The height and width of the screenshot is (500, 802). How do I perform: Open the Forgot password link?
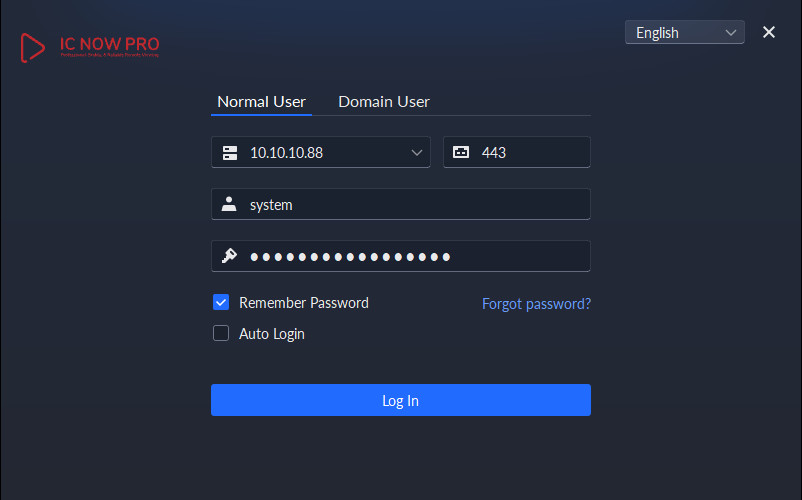click(536, 303)
